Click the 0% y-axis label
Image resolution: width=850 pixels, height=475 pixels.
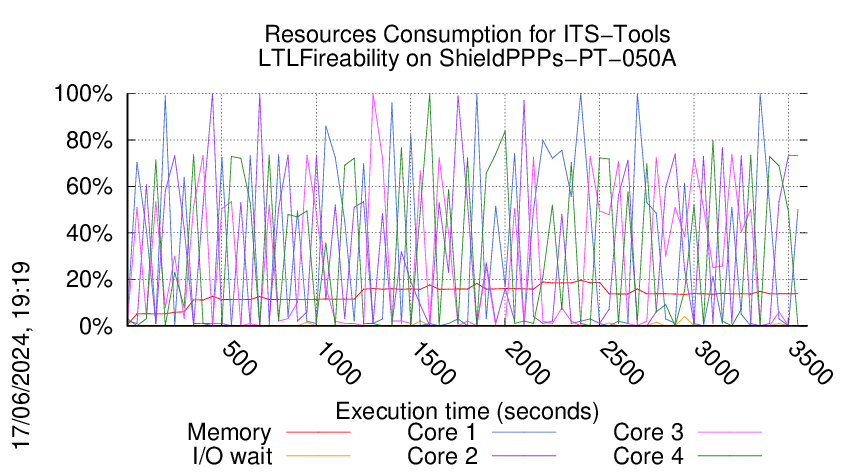(96, 326)
